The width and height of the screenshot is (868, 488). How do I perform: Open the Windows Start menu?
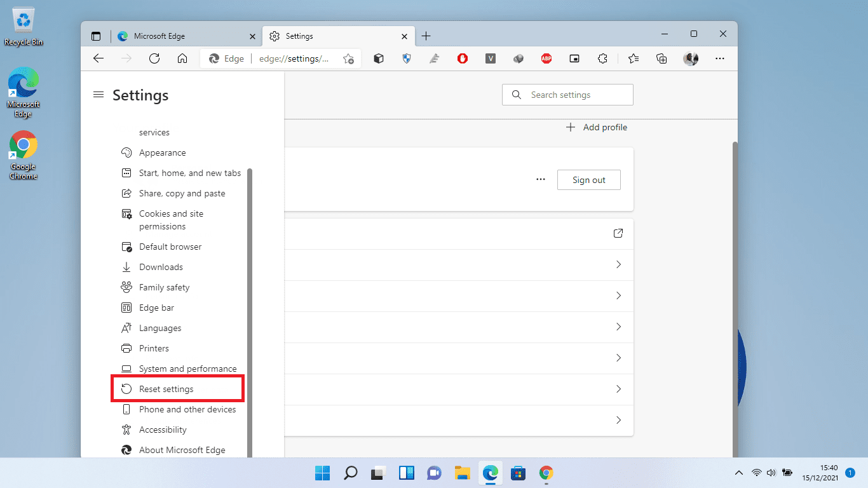pos(323,473)
